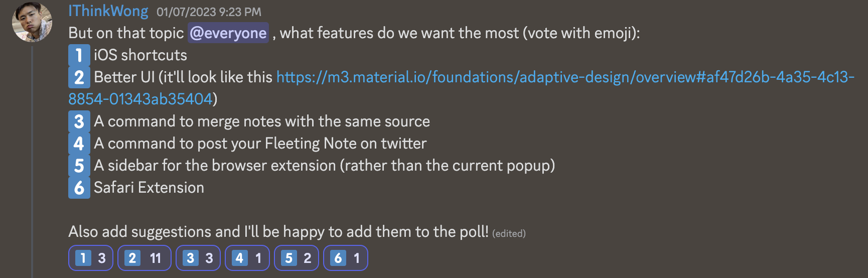Screen dimensions: 868x278
Task: Toggle the 6 emoji reaction
Action: [x=346, y=258]
